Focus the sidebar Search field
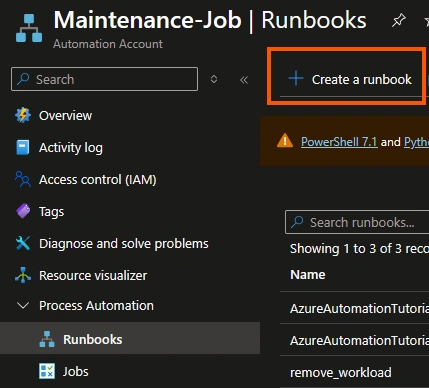 pyautogui.click(x=104, y=79)
